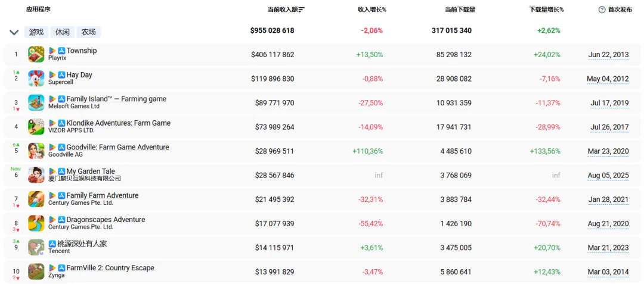
Task: Click the Township app icon
Action: (36, 54)
